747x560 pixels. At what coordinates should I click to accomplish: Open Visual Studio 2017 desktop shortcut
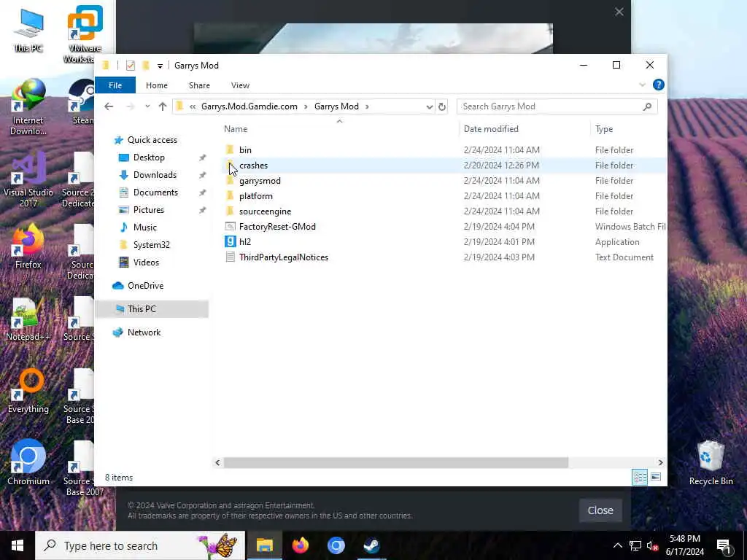pyautogui.click(x=28, y=180)
